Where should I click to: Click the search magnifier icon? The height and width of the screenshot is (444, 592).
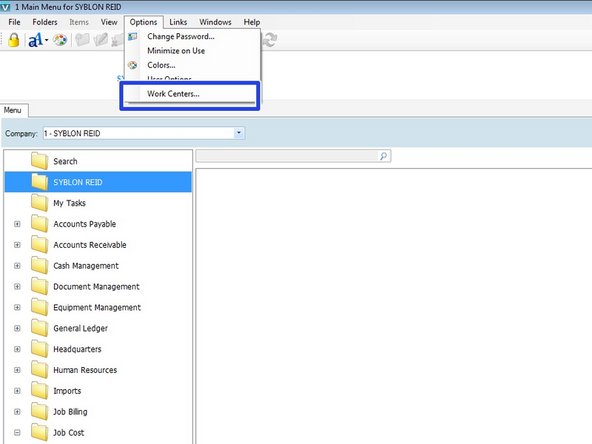click(383, 156)
